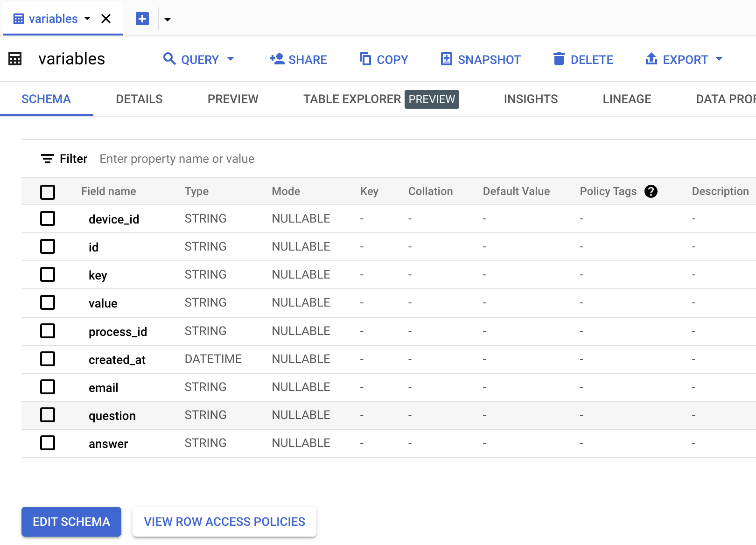Image resolution: width=756 pixels, height=545 pixels.
Task: Click the Copy table icon
Action: click(365, 59)
